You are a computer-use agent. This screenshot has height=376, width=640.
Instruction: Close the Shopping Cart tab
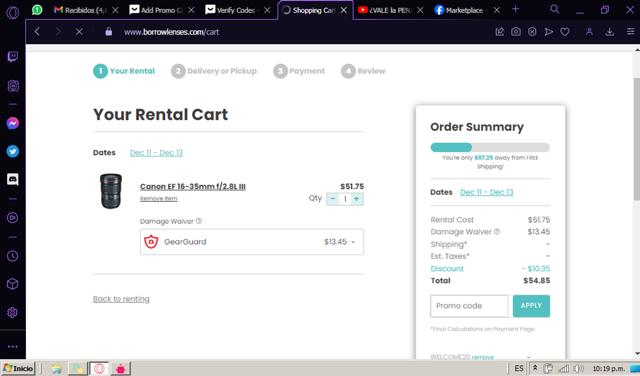pyautogui.click(x=344, y=10)
